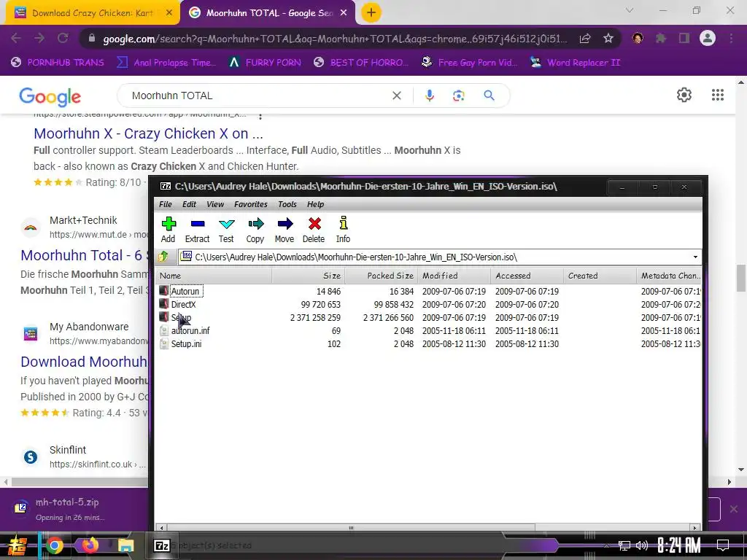Start Google voice search with microphone

tap(429, 96)
